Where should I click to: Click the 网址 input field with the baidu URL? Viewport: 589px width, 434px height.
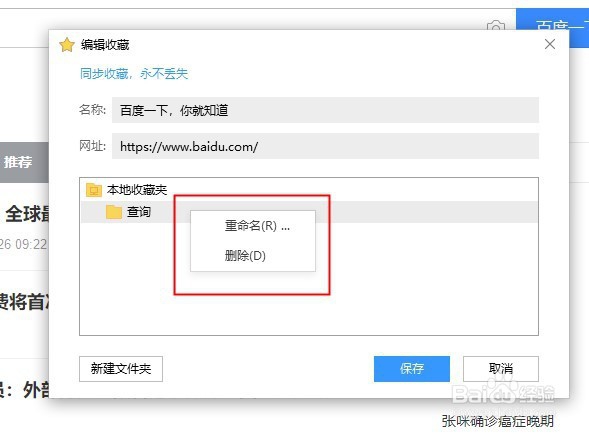point(325,146)
